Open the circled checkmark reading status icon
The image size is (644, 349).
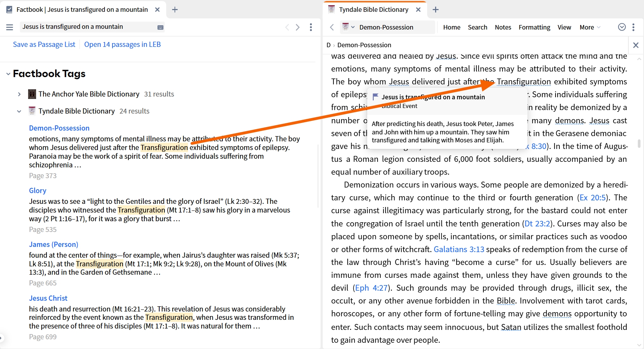click(622, 27)
